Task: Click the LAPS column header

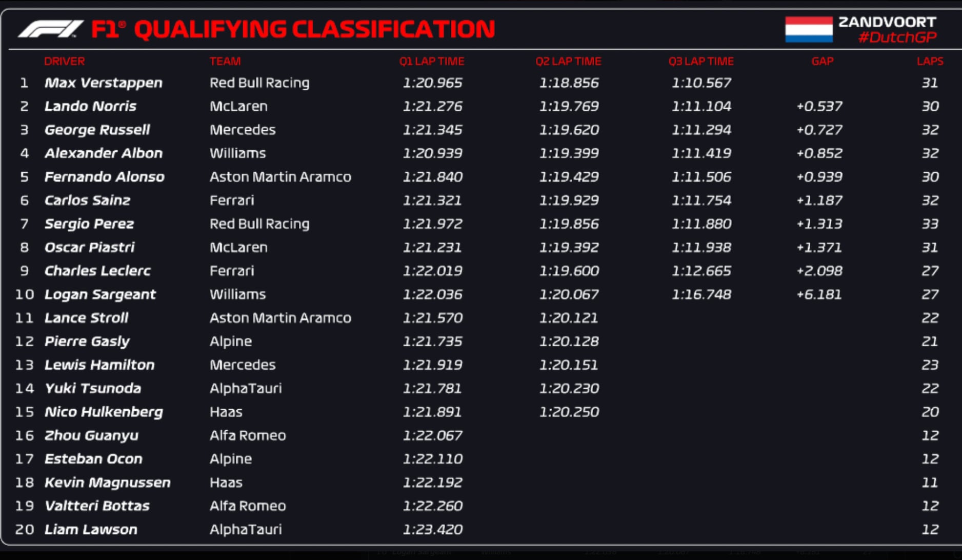Action: 930,61
